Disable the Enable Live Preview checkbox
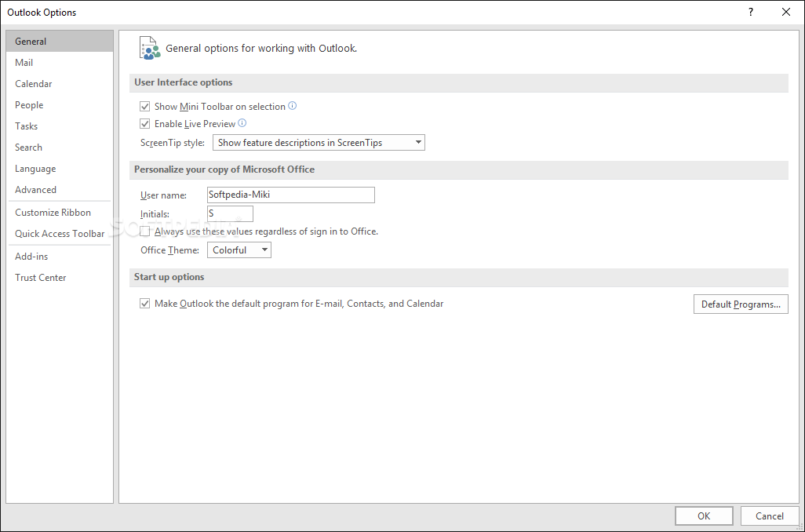 pyautogui.click(x=145, y=124)
